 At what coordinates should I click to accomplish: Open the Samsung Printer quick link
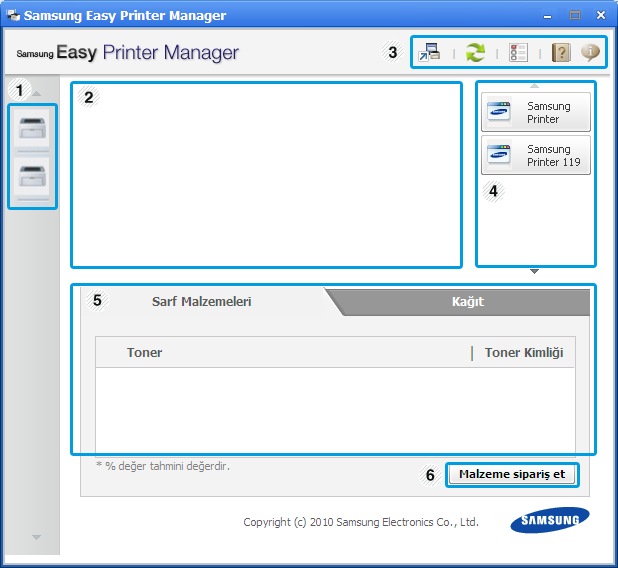coord(536,112)
